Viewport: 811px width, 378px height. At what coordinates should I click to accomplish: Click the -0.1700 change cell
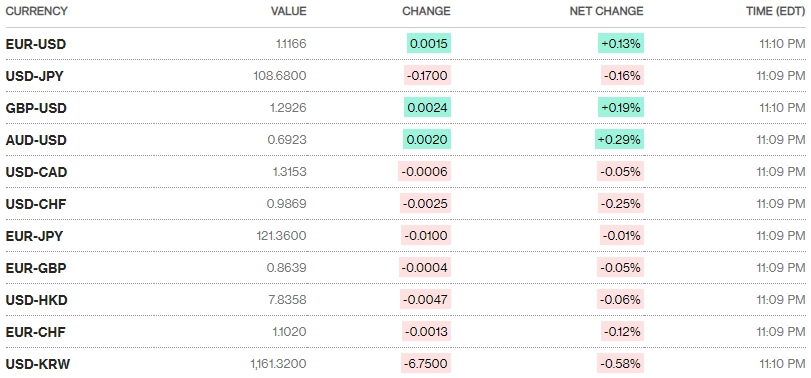[427, 76]
